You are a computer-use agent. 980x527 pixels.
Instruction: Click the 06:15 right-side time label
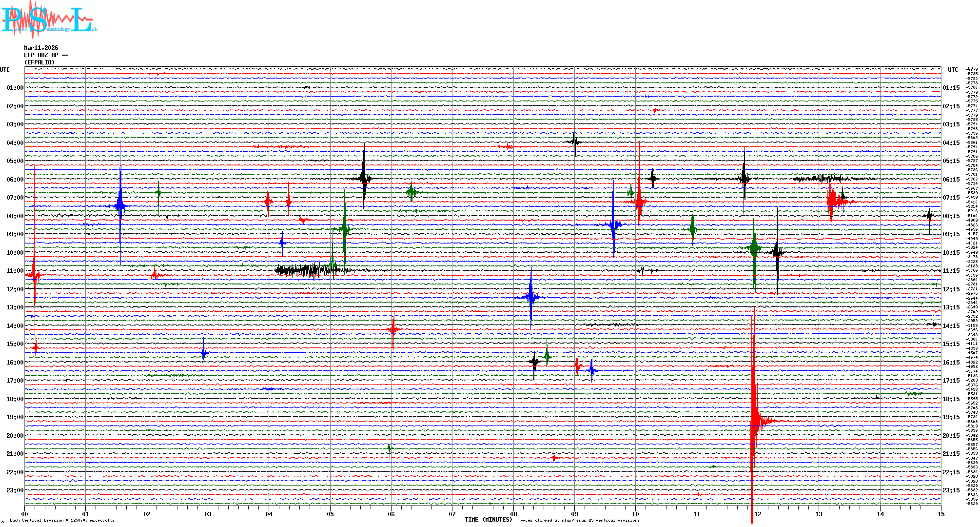coord(951,180)
